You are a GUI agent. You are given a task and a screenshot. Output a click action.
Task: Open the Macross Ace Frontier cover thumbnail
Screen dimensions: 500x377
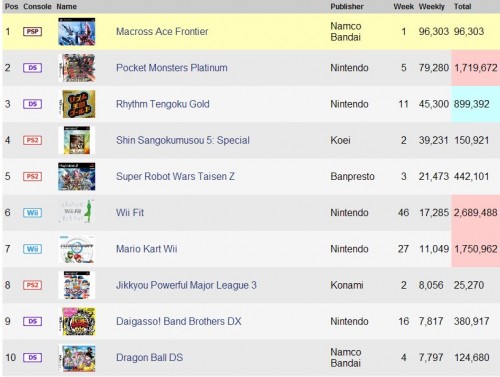coord(77,32)
